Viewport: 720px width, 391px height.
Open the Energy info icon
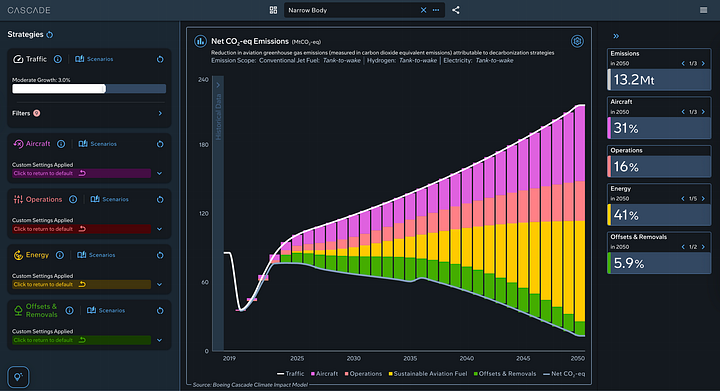[x=60, y=255]
